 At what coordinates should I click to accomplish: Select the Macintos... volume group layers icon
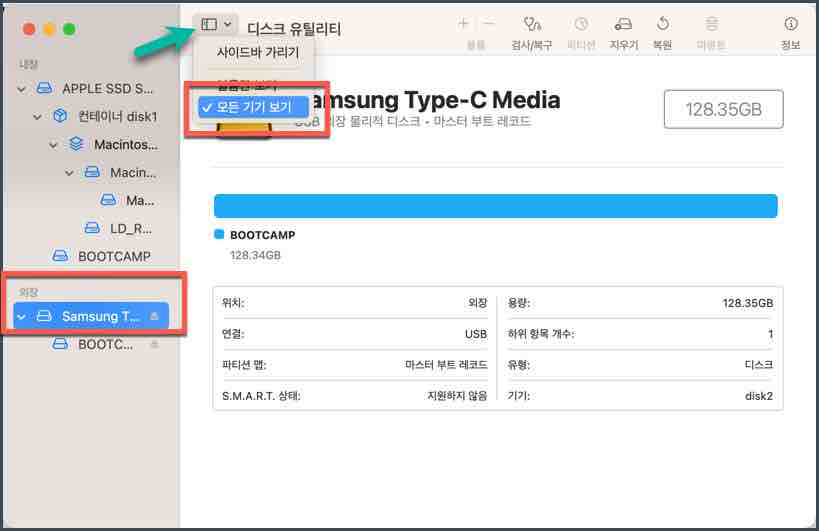coord(76,144)
